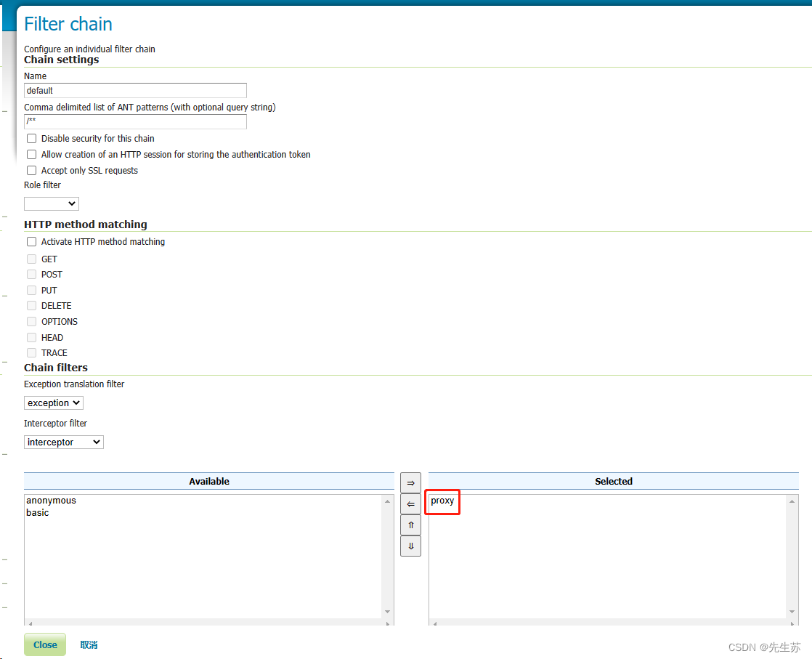This screenshot has height=659, width=812.
Task: Check the DELETE method checkbox
Action: pos(32,305)
